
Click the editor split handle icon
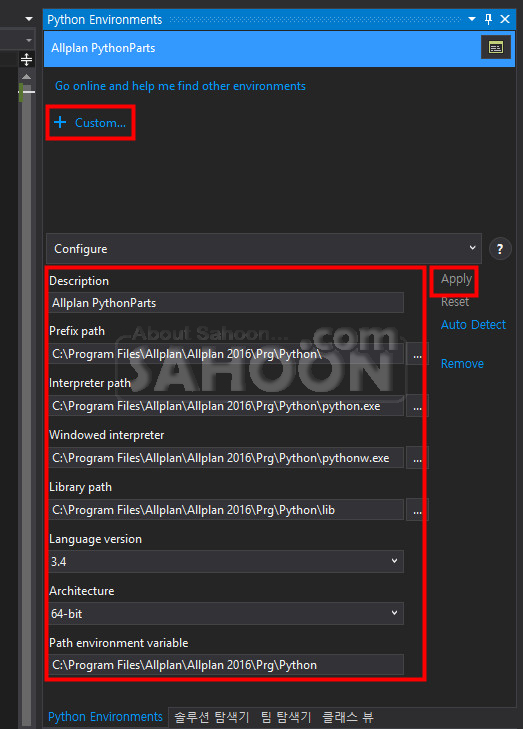pyautogui.click(x=26, y=60)
